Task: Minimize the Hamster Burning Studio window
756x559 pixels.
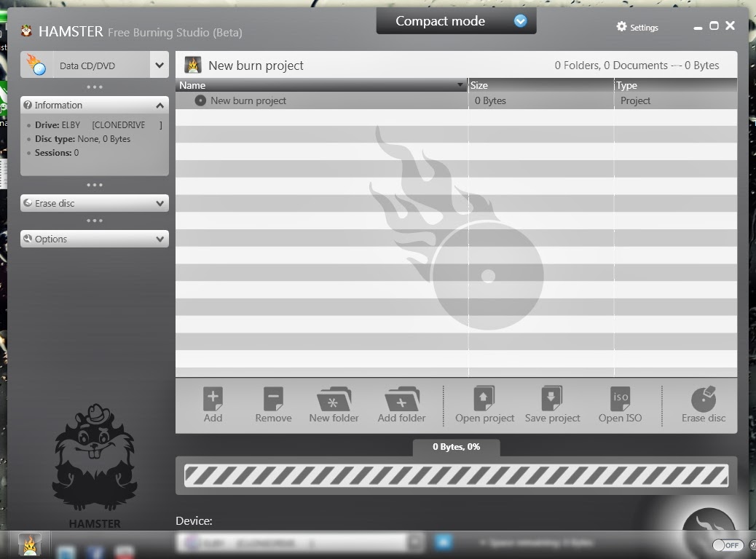Action: pos(698,28)
